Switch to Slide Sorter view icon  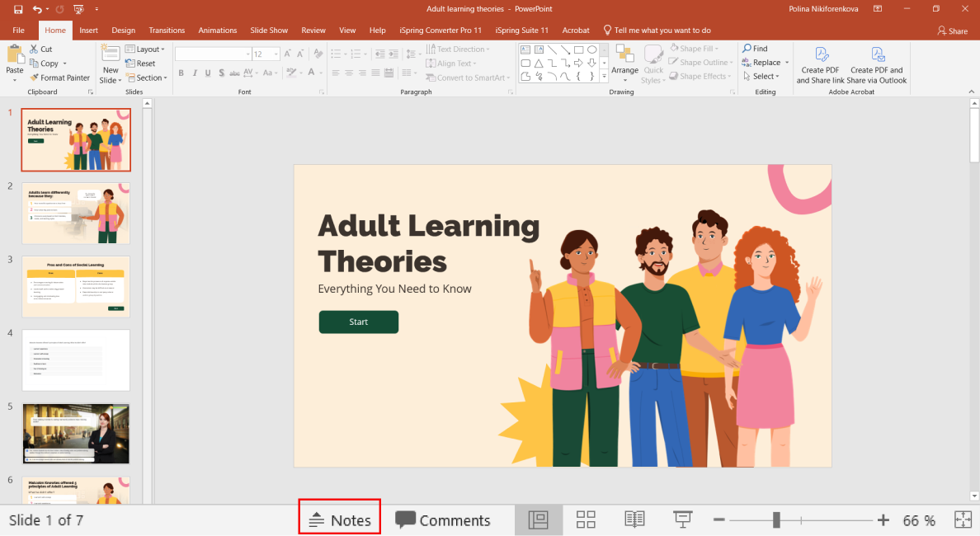586,520
